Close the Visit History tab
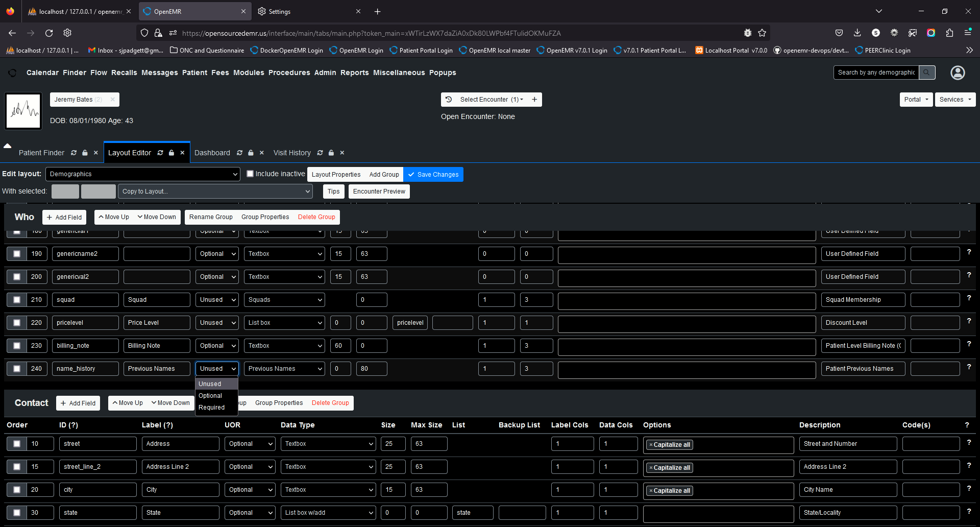Image resolution: width=980 pixels, height=527 pixels. tap(342, 153)
